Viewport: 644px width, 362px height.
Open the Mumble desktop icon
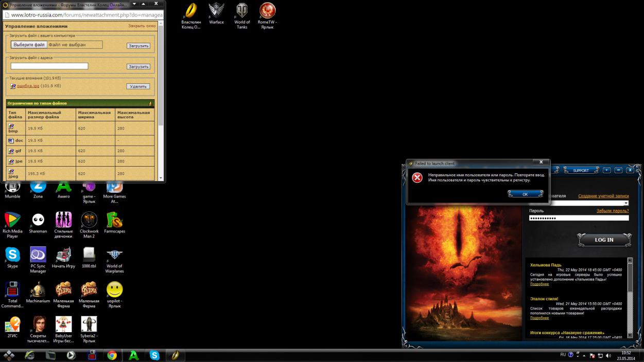tap(12, 190)
